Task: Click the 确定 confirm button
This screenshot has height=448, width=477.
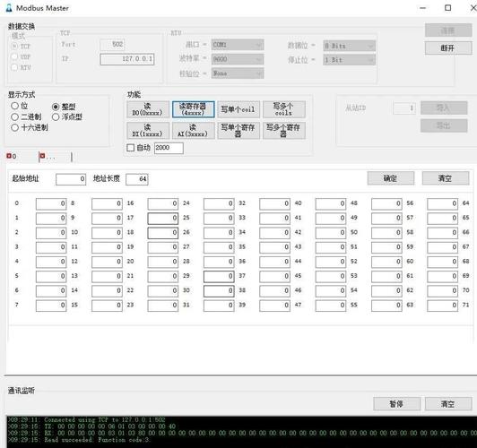Action: coord(391,178)
